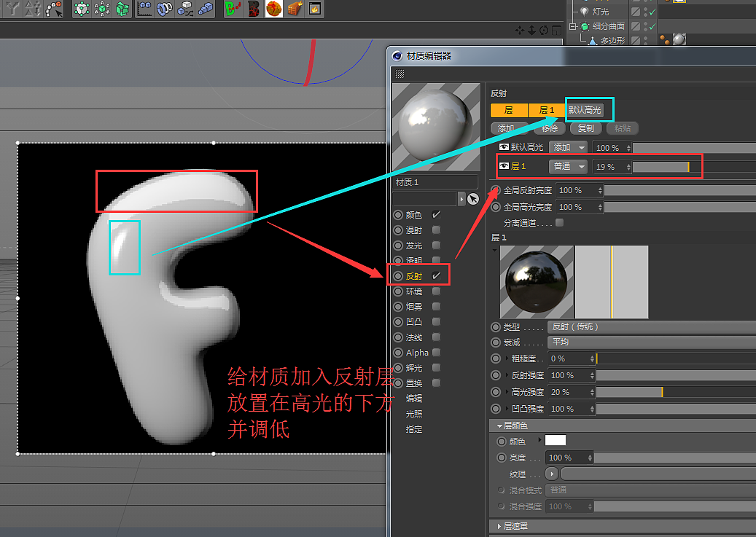This screenshot has width=756, height=537.
Task: Click the 添加 layer button
Action: click(510, 128)
